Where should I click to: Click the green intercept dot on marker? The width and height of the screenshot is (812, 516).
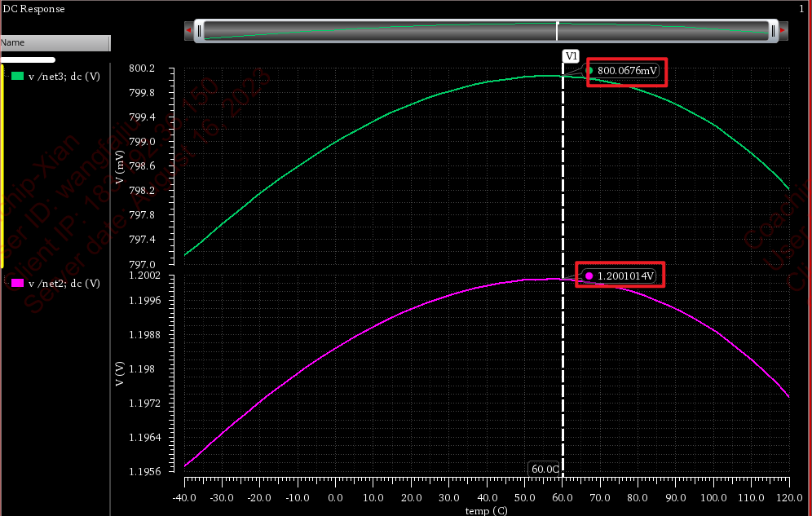point(589,71)
